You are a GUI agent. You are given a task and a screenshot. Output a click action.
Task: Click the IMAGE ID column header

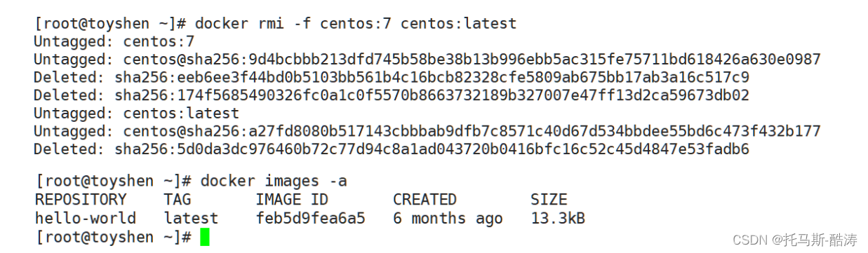[x=292, y=200]
